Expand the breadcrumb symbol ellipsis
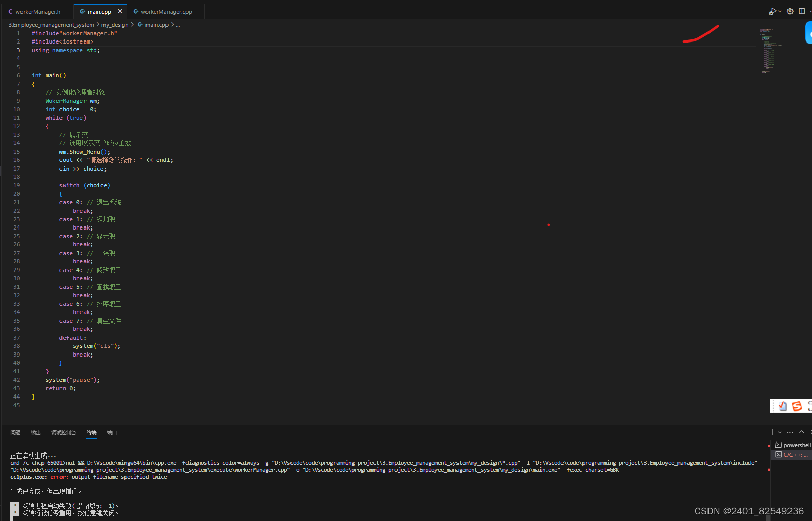This screenshot has width=812, height=521. (x=178, y=25)
